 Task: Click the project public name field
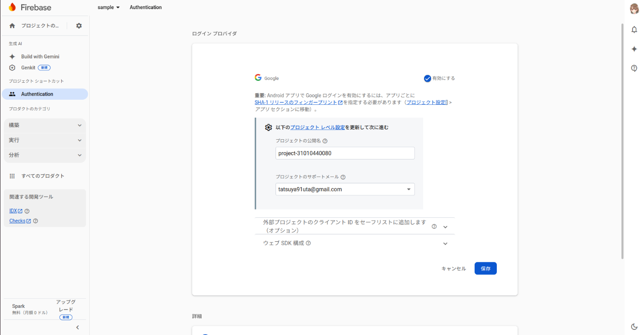coord(345,153)
